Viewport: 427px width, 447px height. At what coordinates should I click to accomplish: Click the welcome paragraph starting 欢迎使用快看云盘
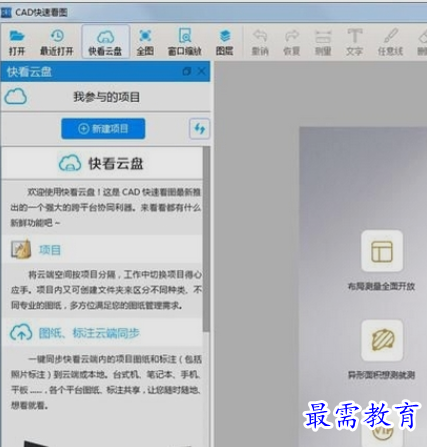click(x=105, y=207)
